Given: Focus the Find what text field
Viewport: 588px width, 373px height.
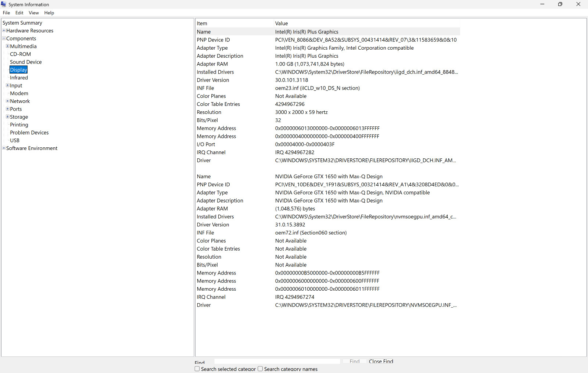Looking at the screenshot, I should (277, 361).
